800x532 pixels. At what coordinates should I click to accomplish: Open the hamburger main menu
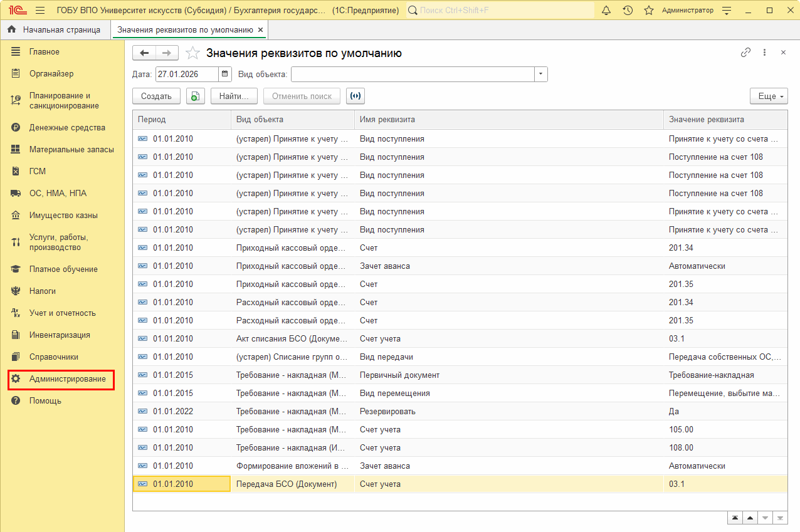[x=40, y=11]
